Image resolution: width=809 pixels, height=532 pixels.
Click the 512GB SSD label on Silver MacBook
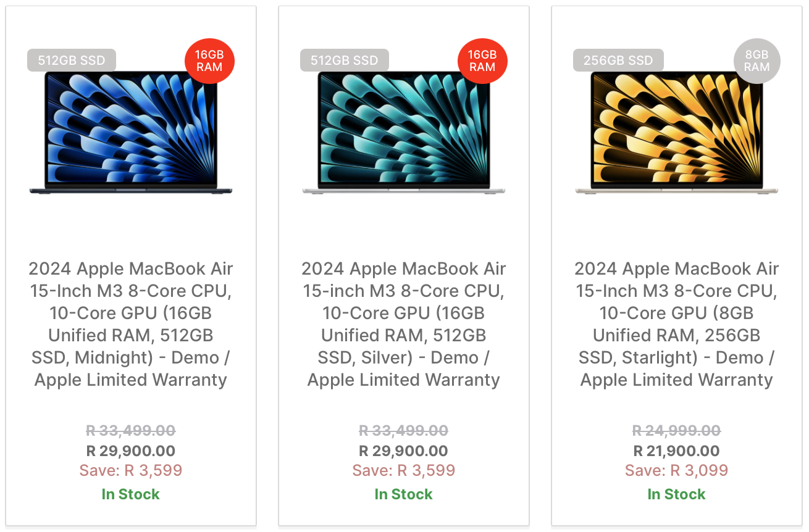(345, 60)
